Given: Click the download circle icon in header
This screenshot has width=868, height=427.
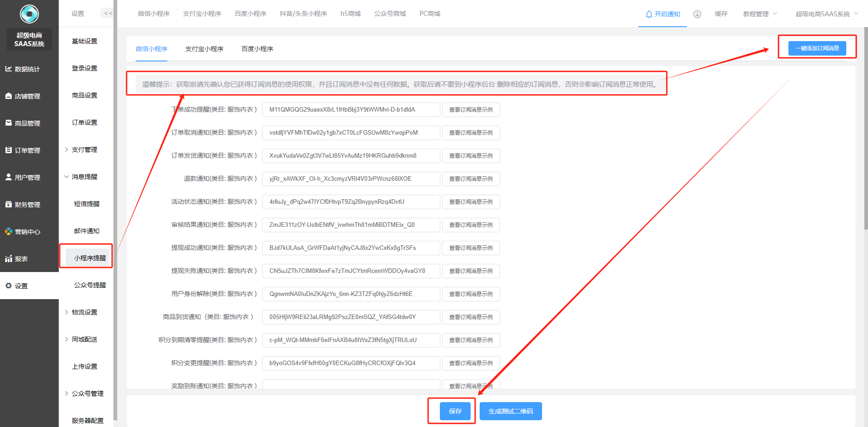Looking at the screenshot, I should pyautogui.click(x=697, y=14).
